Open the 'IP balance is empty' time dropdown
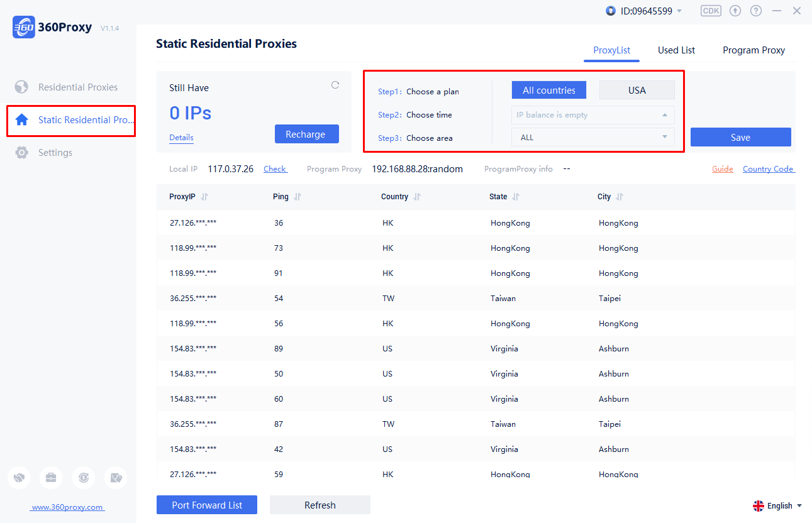Screen dimensions: 812x523 coord(593,115)
